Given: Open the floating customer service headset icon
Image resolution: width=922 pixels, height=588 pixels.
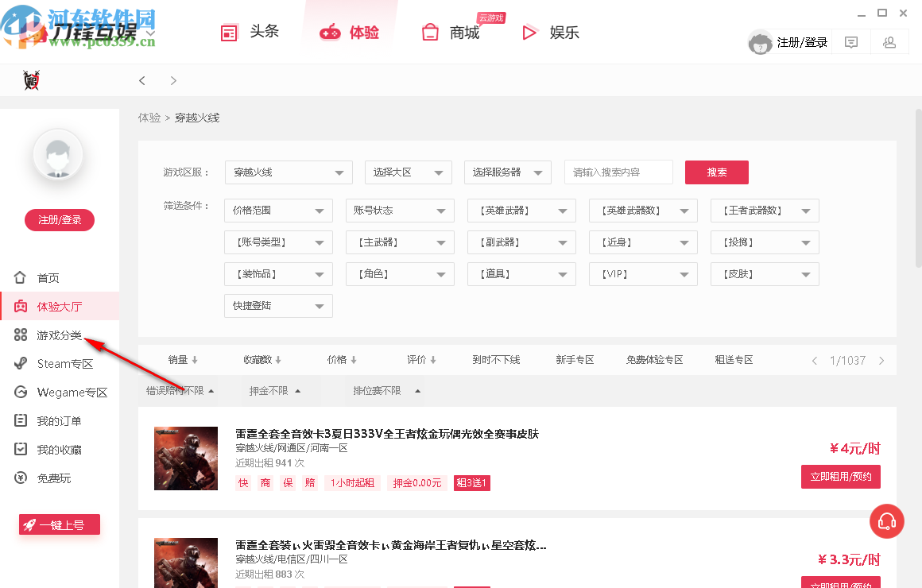Looking at the screenshot, I should pyautogui.click(x=887, y=521).
